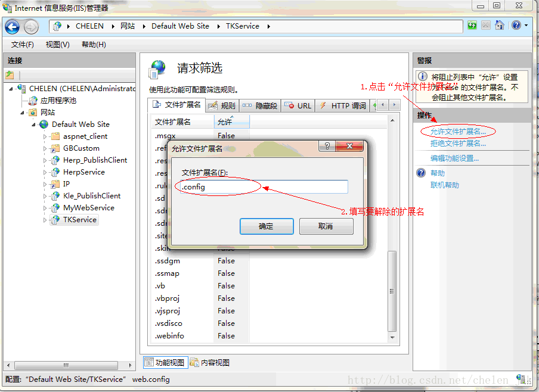This screenshot has height=392, width=539.
Task: Click scroll down arrow of extension list
Action: [392, 337]
